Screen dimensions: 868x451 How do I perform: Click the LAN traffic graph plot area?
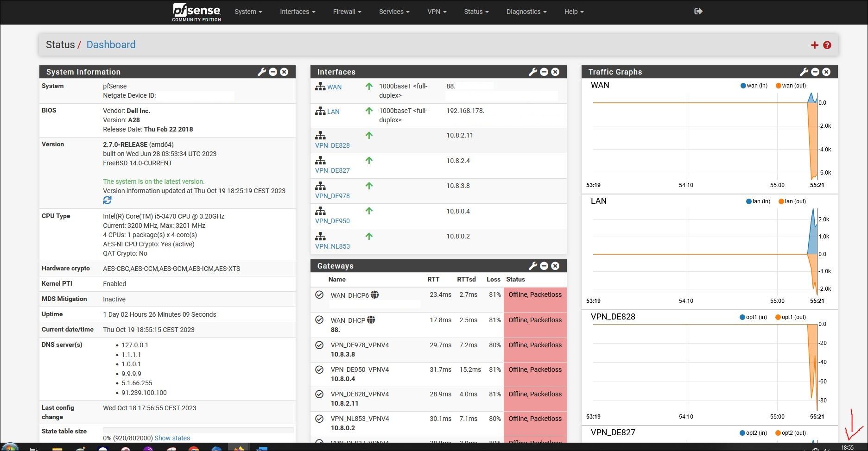[x=704, y=251]
